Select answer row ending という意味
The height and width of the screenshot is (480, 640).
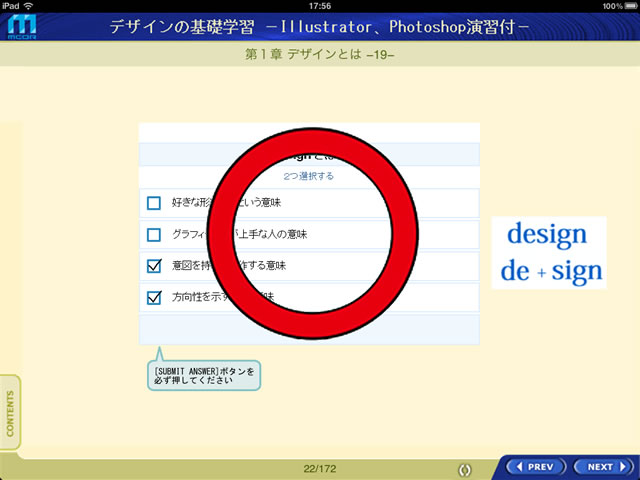pos(309,203)
